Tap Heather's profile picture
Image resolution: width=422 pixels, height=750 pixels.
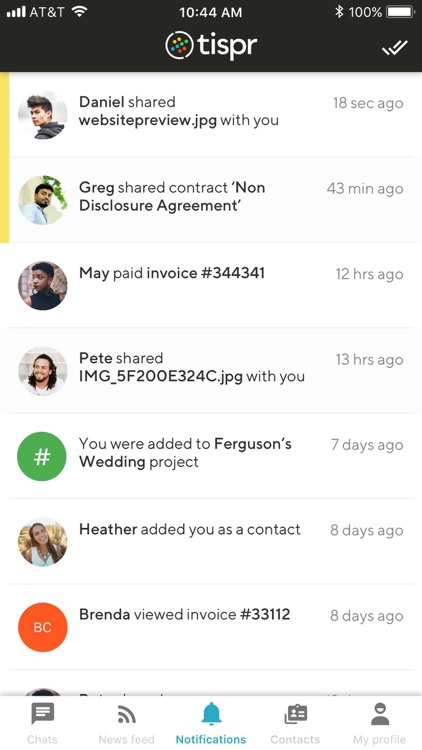point(43,542)
